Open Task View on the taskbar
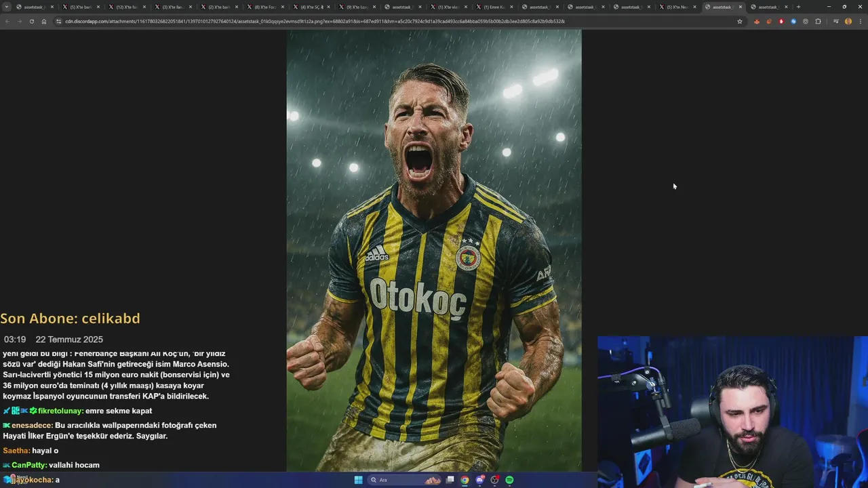 click(x=450, y=480)
